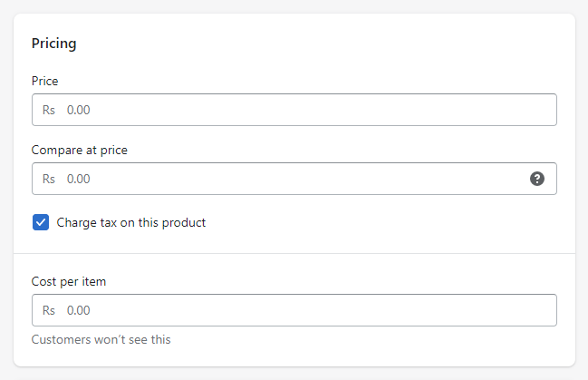Click 0.00 placeholder in Cost per item
Image resolution: width=588 pixels, height=380 pixels.
pyautogui.click(x=79, y=310)
